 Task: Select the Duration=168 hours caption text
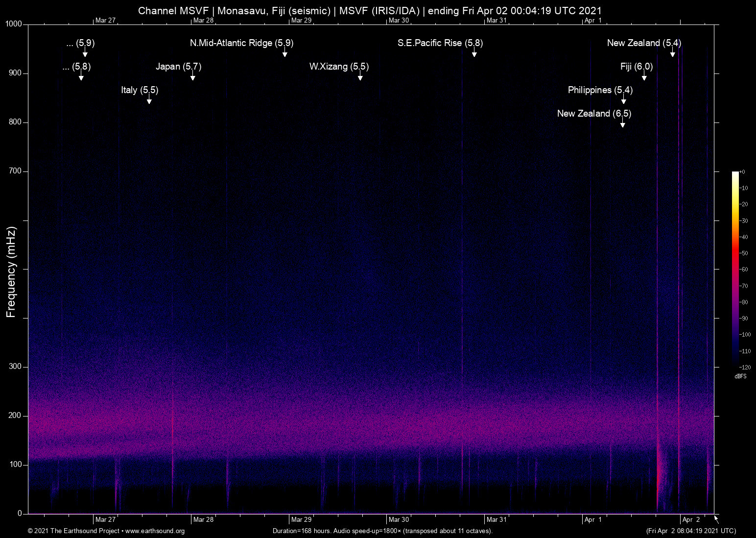382,531
